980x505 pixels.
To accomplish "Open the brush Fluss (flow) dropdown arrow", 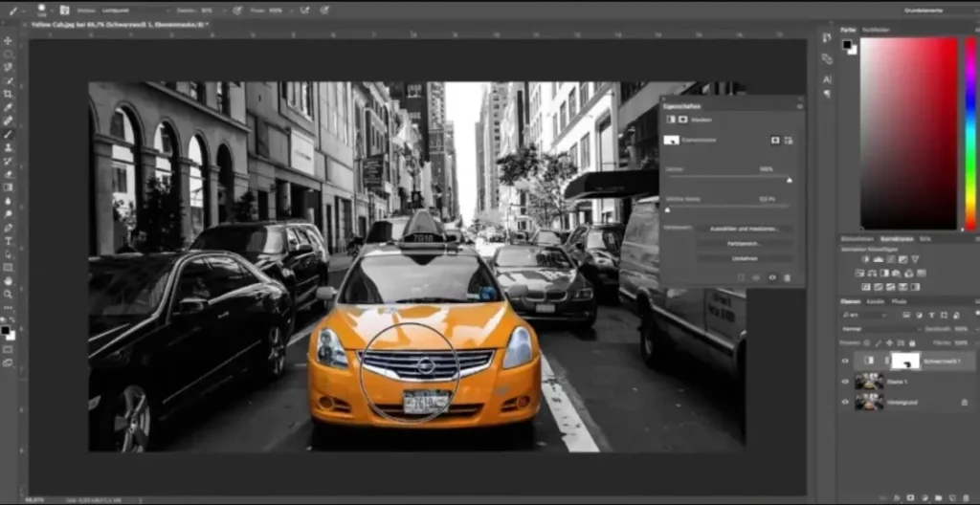I will pyautogui.click(x=291, y=11).
